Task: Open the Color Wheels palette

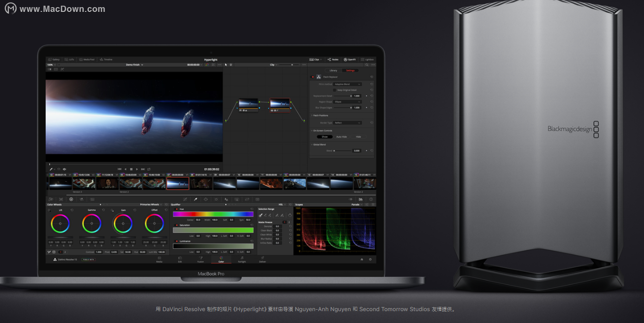Action: click(71, 199)
